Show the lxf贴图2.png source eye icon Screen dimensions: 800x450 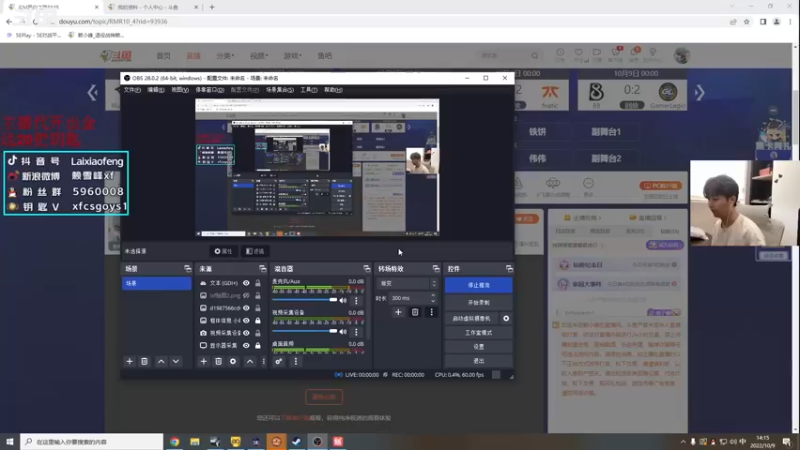[x=246, y=295]
